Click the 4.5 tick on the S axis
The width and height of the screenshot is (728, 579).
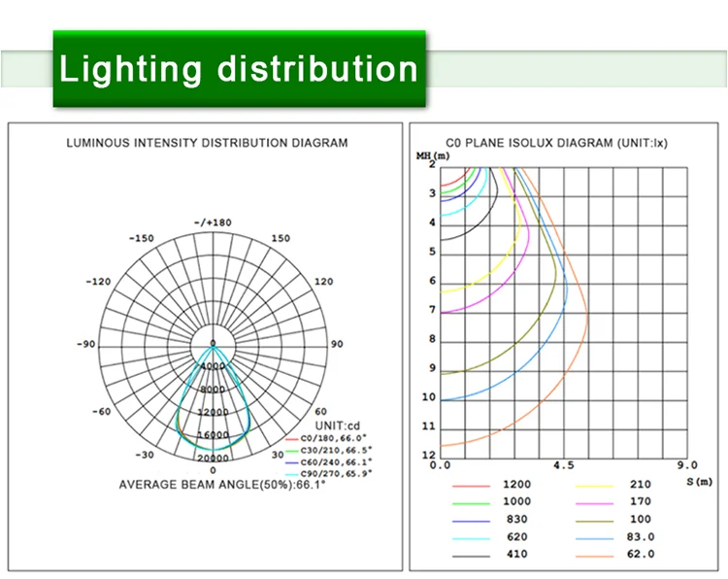[563, 466]
